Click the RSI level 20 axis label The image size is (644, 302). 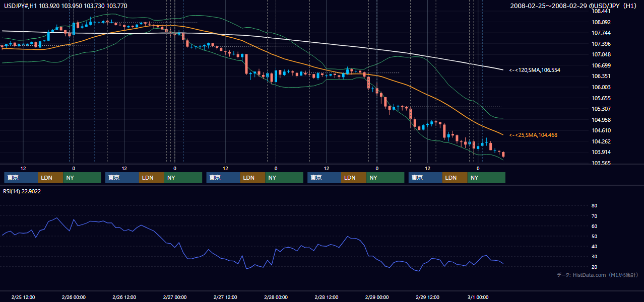pos(594,267)
